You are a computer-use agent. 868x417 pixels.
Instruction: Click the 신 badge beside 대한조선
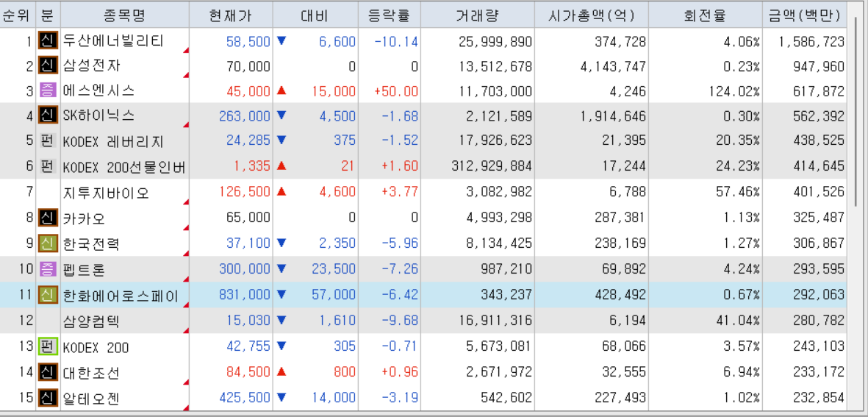(x=48, y=372)
